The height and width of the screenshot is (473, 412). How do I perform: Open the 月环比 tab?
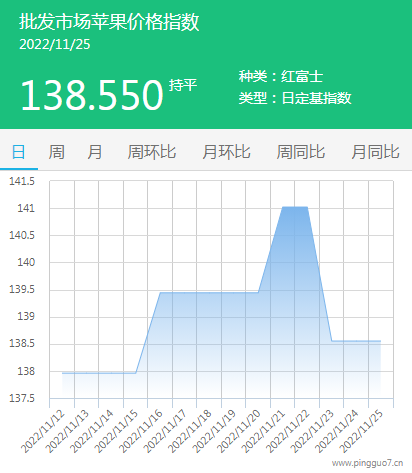[x=226, y=152]
